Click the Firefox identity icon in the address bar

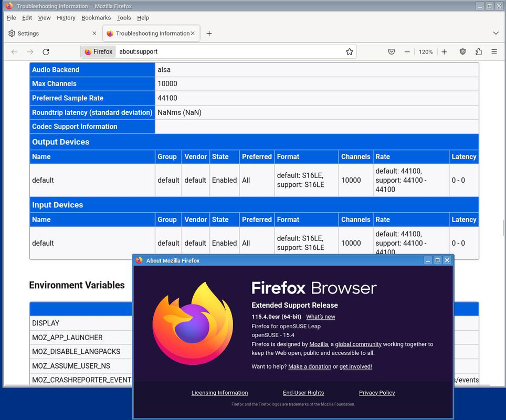tap(99, 51)
